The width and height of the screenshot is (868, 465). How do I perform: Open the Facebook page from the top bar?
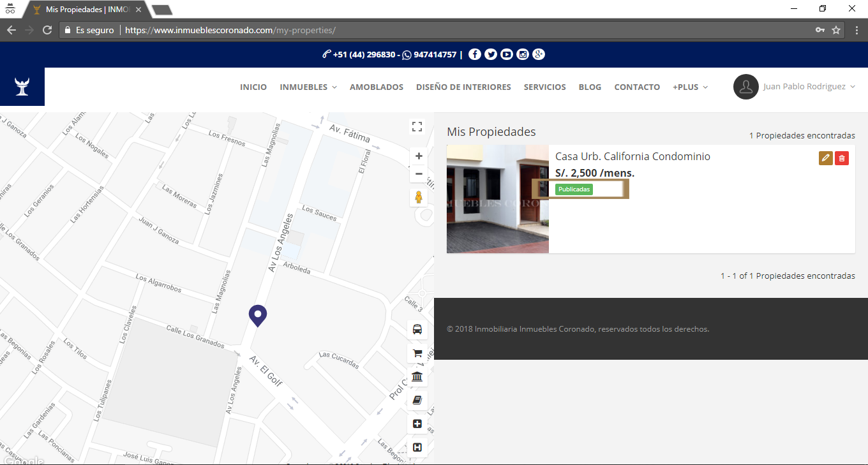tap(474, 55)
